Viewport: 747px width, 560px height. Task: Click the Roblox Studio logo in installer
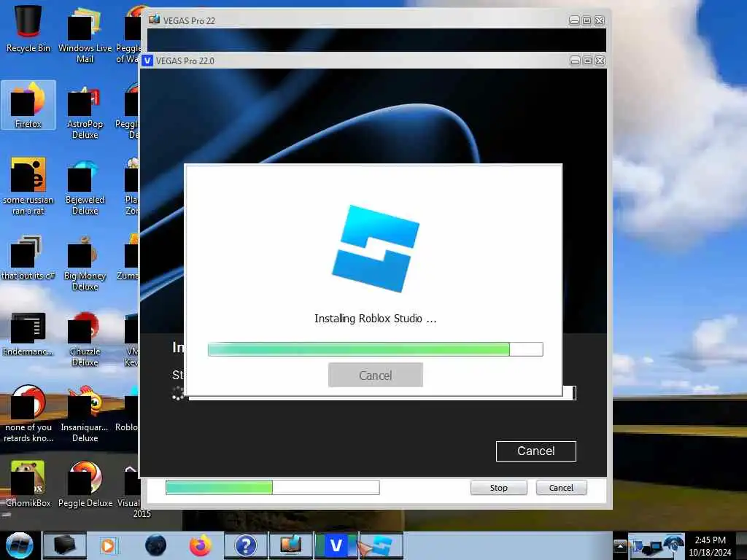point(376,249)
